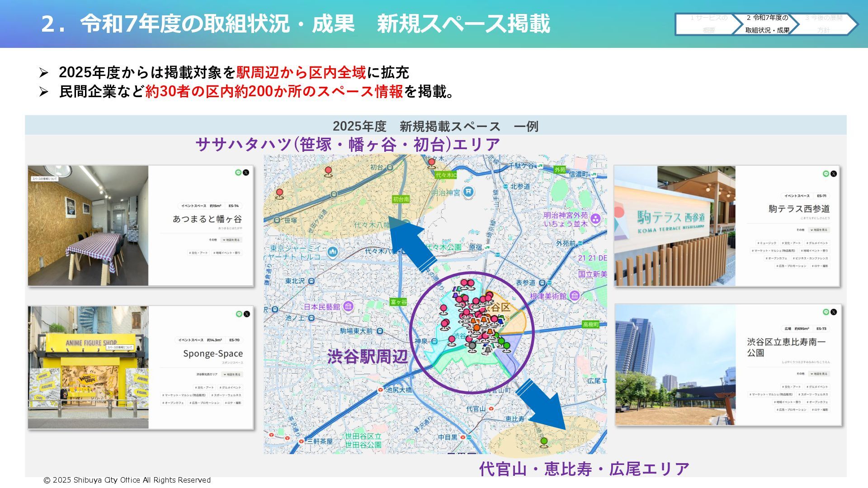This screenshot has height=488, width=868.
Task: Click X share icon on Sponge-Space card
Action: pos(247,314)
